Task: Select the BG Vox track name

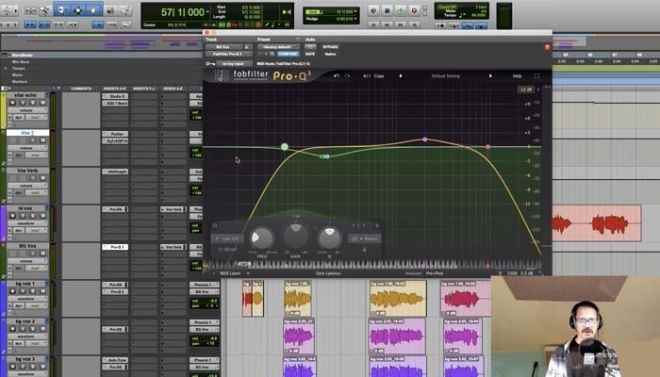Action: [27, 246]
